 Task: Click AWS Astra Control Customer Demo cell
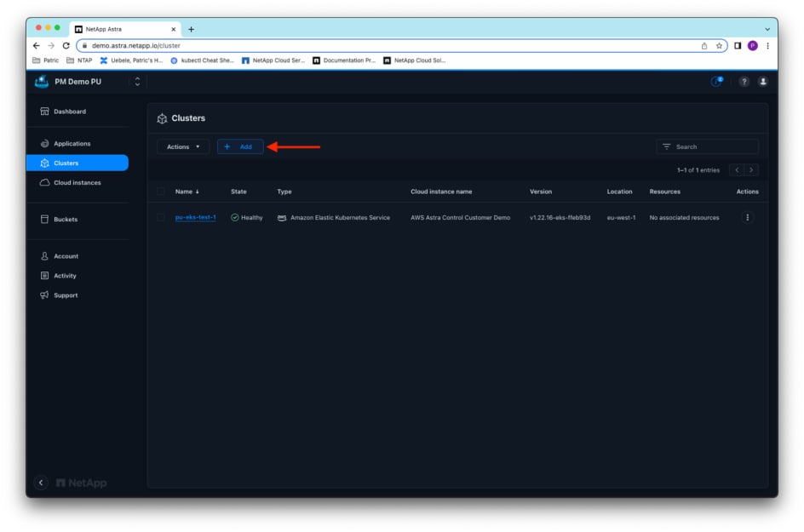(460, 217)
